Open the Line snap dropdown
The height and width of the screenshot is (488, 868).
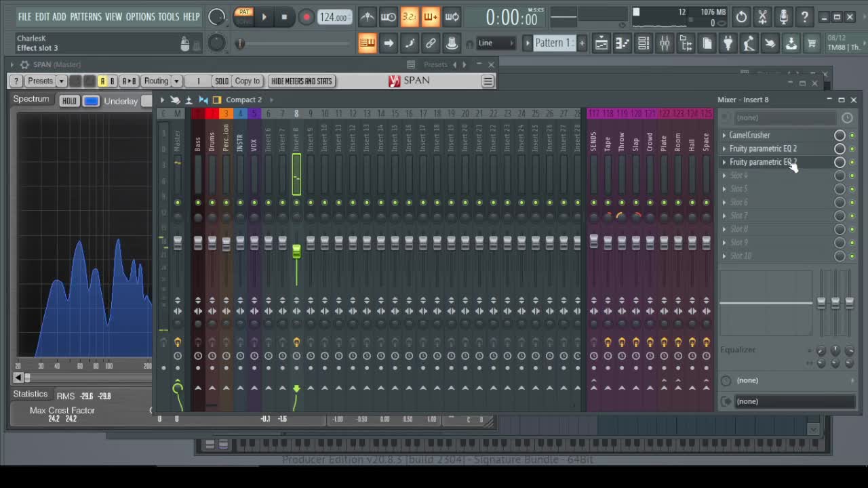point(496,43)
